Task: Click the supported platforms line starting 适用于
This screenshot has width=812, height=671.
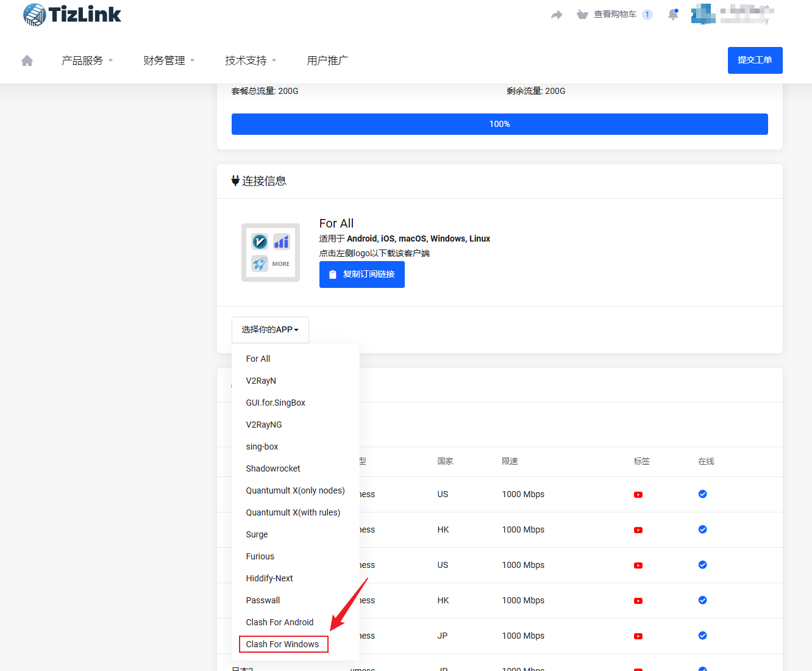Action: coord(405,239)
